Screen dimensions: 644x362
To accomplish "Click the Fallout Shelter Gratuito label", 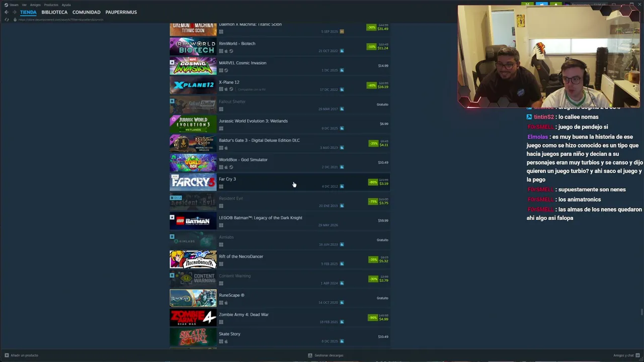I will click(x=382, y=105).
